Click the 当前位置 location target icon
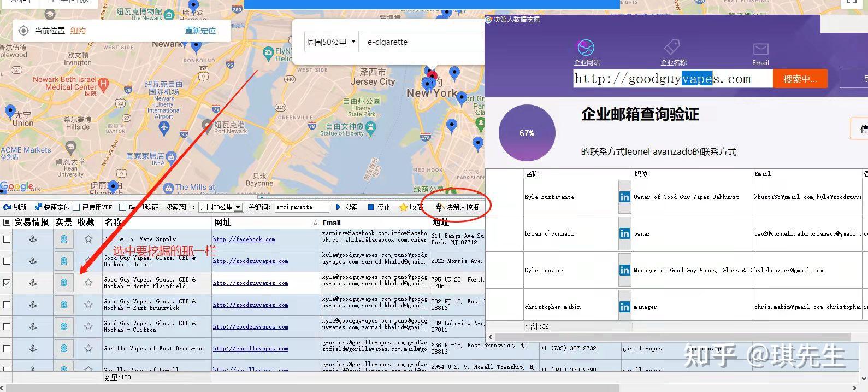 click(x=23, y=31)
